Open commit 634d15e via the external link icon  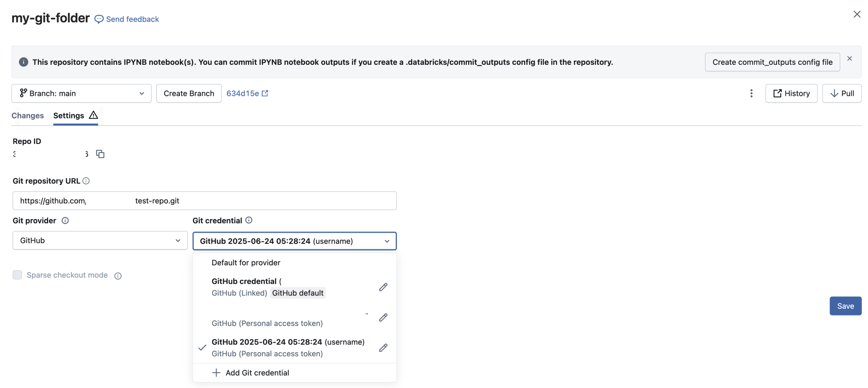click(265, 93)
